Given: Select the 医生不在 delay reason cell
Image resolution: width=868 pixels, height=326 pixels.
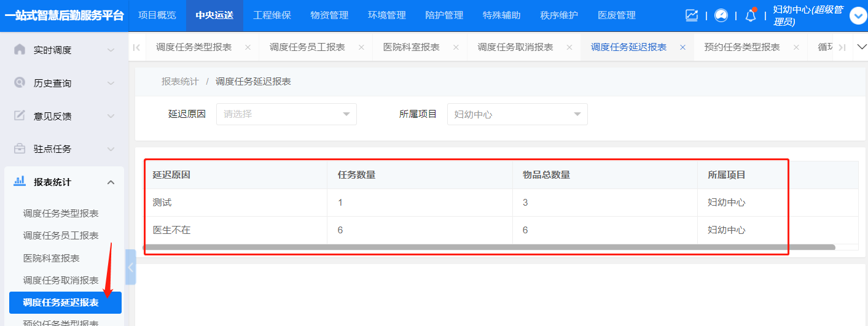Looking at the screenshot, I should pos(235,230).
